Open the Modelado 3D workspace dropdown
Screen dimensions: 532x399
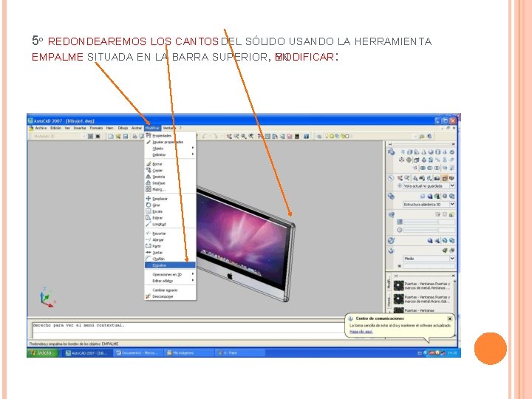[58, 136]
